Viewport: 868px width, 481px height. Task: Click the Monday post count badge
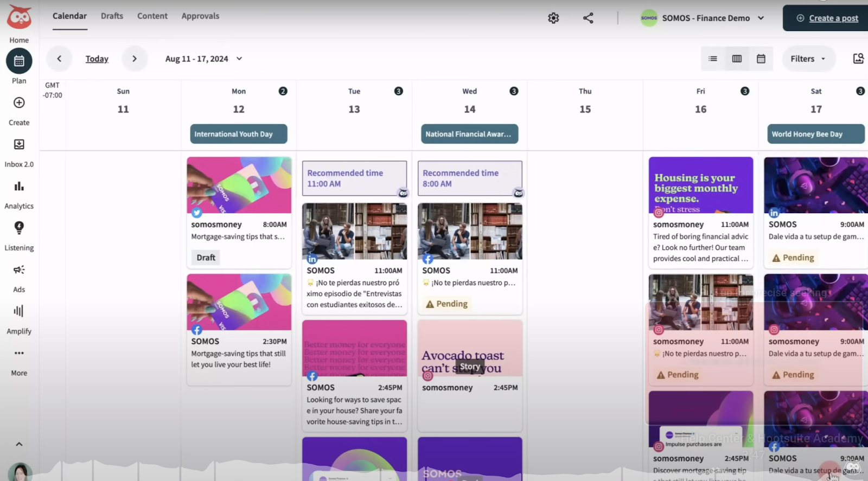click(283, 91)
